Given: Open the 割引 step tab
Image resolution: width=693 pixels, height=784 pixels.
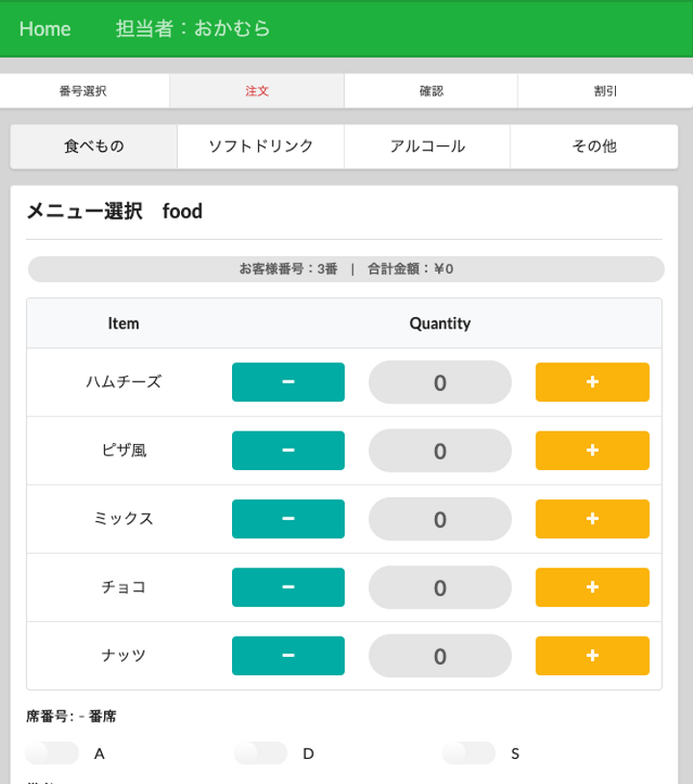Looking at the screenshot, I should 605,91.
